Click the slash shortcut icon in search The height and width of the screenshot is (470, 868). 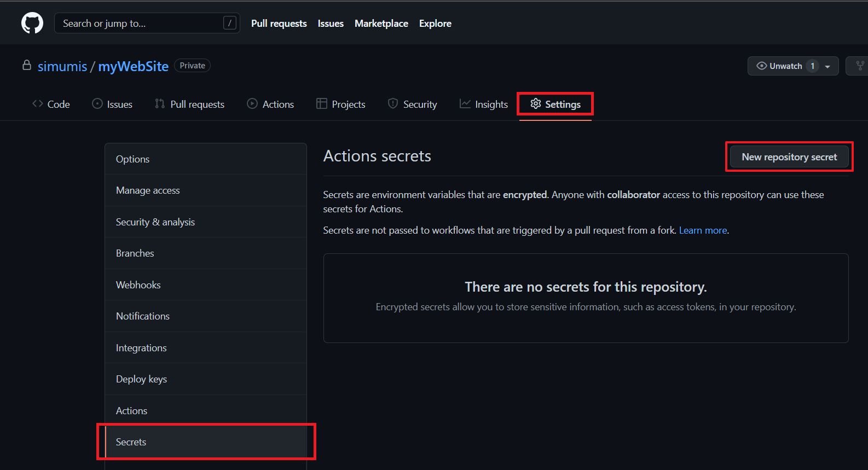click(230, 23)
